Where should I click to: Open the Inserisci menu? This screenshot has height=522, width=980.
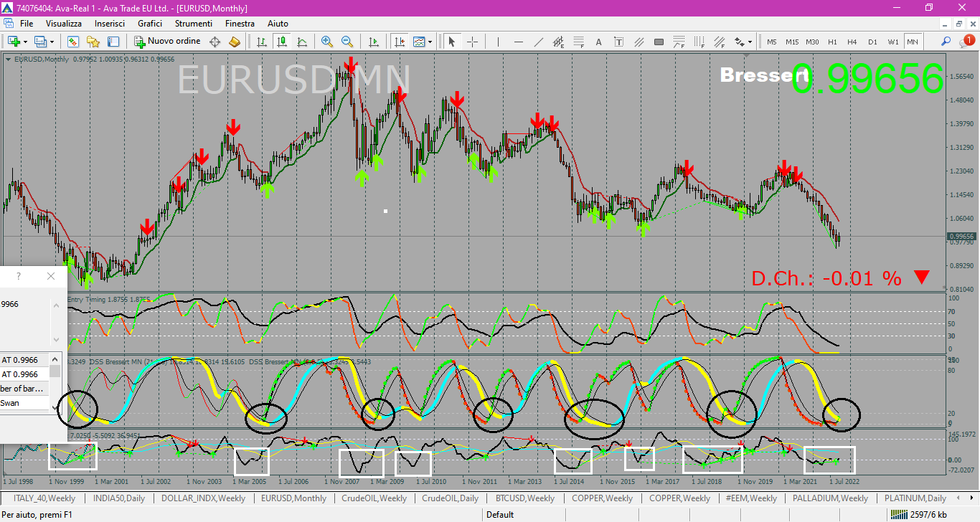[110, 24]
